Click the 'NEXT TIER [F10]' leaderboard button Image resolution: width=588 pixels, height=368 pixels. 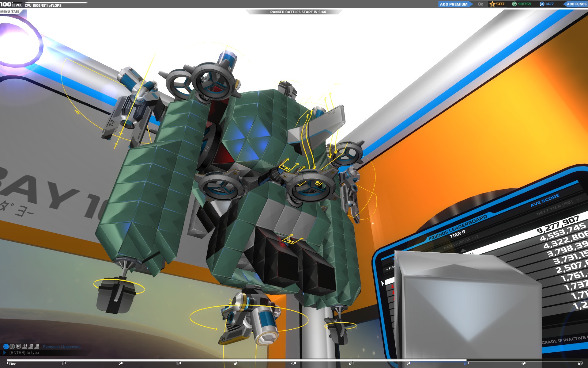coord(554,208)
